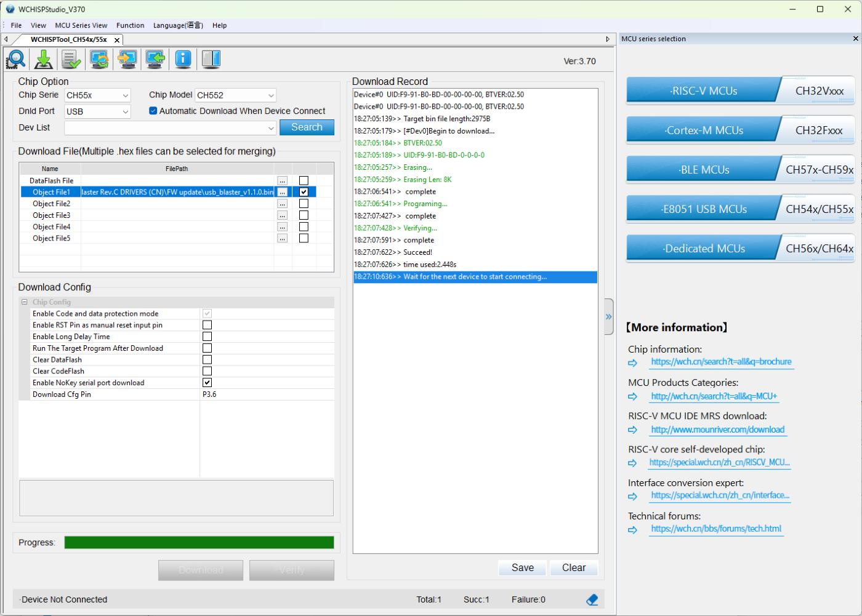Screen dimensions: 862x616
Task: Open the MCU Series View menu
Action: pyautogui.click(x=81, y=25)
